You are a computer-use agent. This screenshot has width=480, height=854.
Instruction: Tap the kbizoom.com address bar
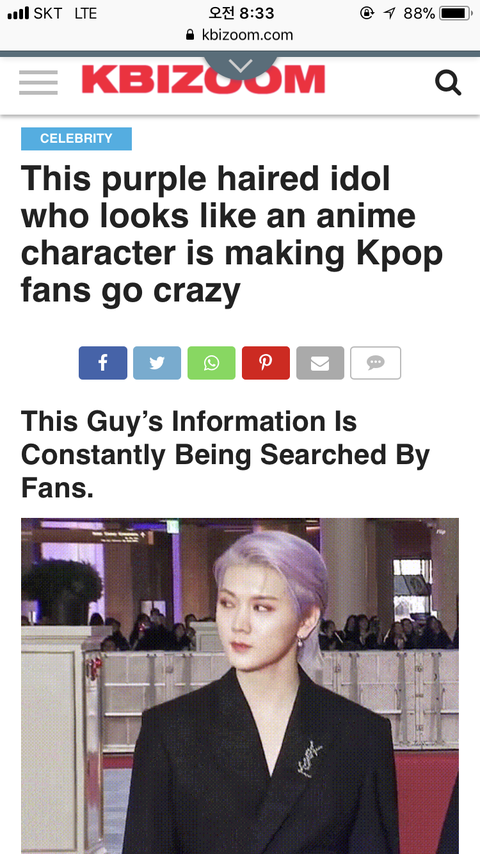240,35
